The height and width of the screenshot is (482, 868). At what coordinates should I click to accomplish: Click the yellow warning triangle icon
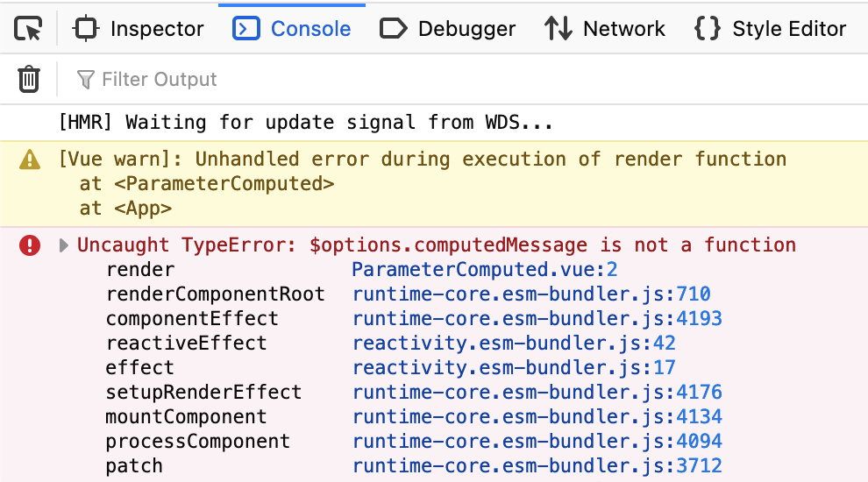30,159
